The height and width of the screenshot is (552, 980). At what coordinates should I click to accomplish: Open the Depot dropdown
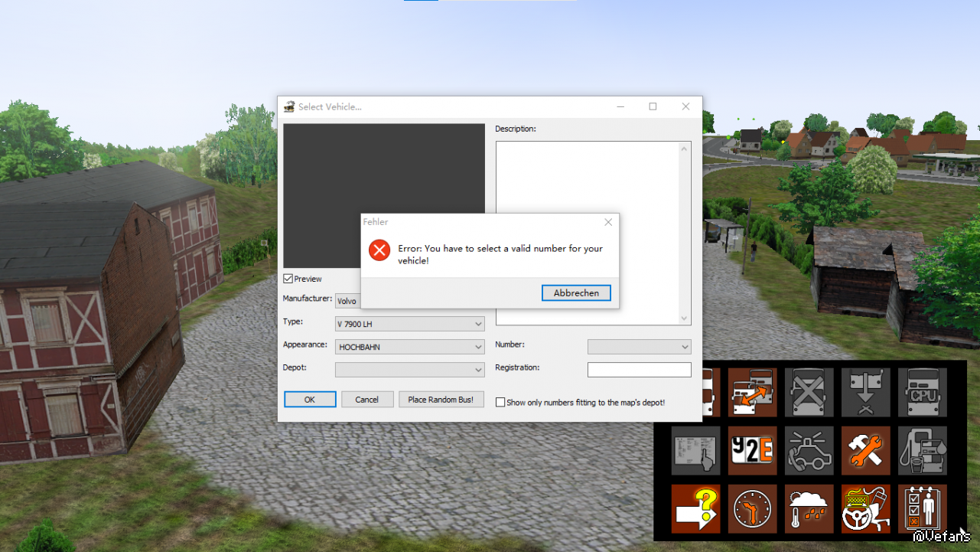point(410,370)
